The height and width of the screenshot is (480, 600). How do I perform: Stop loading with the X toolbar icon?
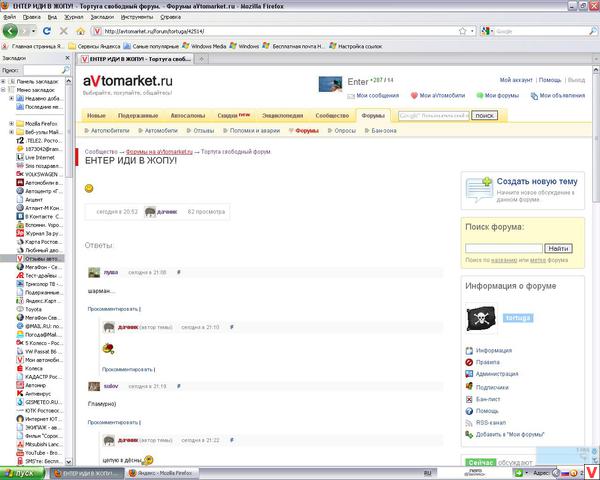64,31
